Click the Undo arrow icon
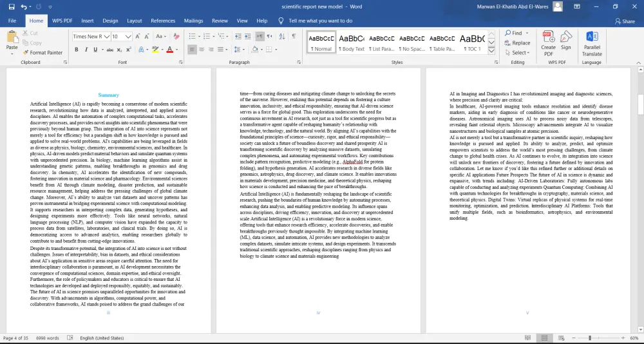Image resolution: width=644 pixels, height=344 pixels. point(24,6)
